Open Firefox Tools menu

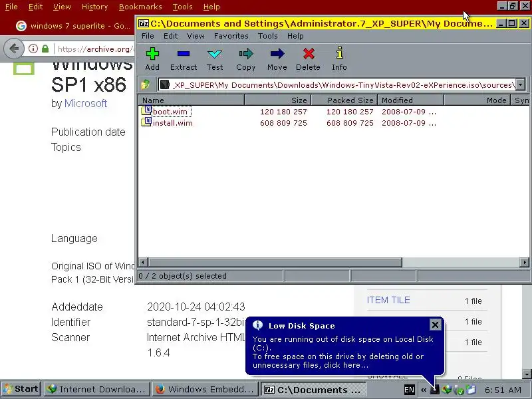pyautogui.click(x=182, y=7)
